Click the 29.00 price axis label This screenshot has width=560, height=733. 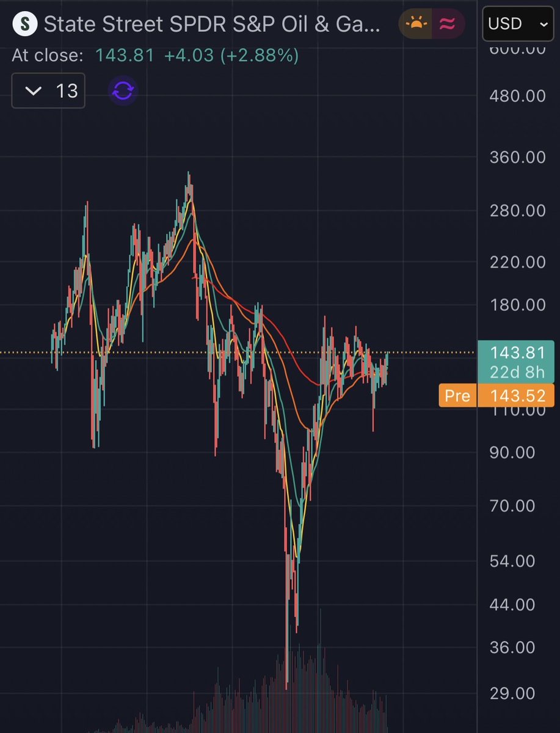[x=512, y=693]
